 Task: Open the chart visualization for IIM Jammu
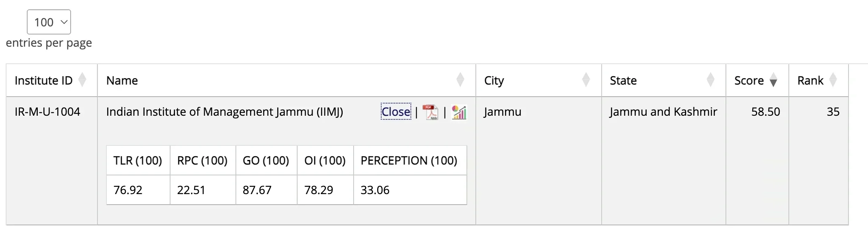coord(458,112)
